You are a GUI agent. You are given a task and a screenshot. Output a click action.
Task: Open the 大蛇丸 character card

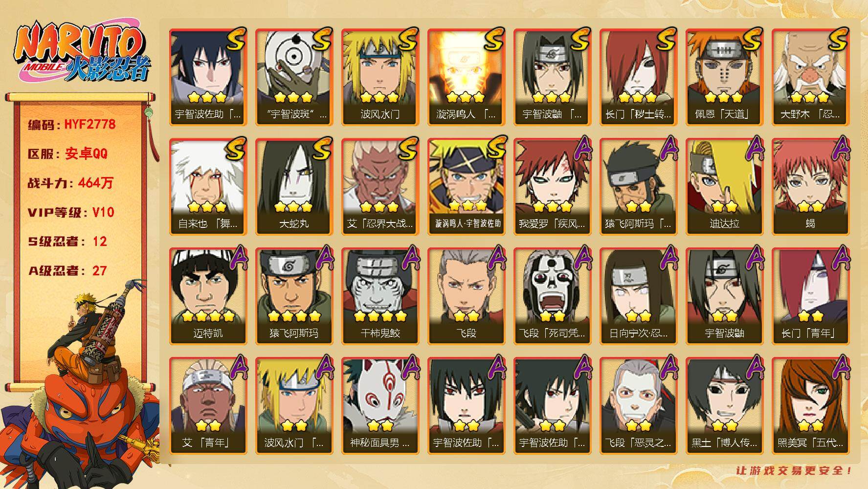(x=294, y=186)
